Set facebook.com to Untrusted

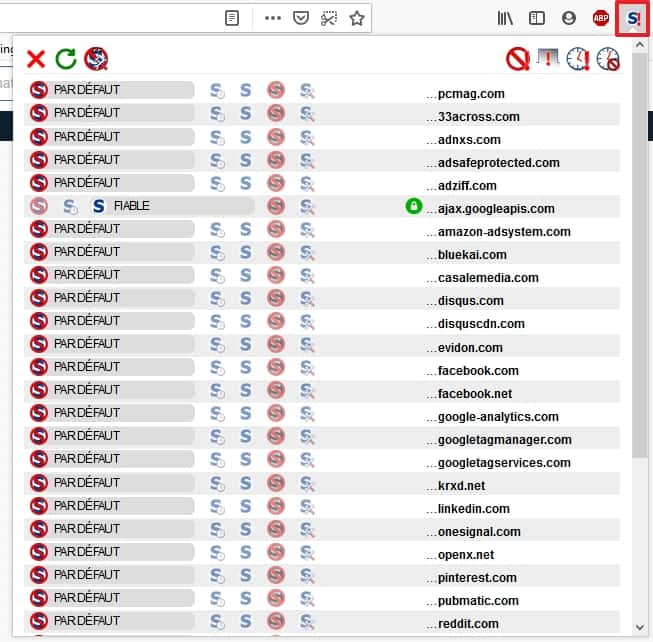tap(276, 367)
